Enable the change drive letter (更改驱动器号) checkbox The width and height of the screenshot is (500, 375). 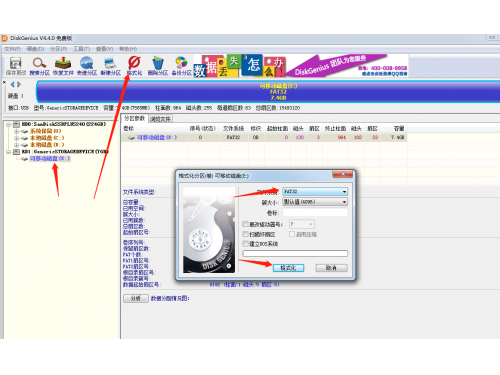[x=246, y=224]
